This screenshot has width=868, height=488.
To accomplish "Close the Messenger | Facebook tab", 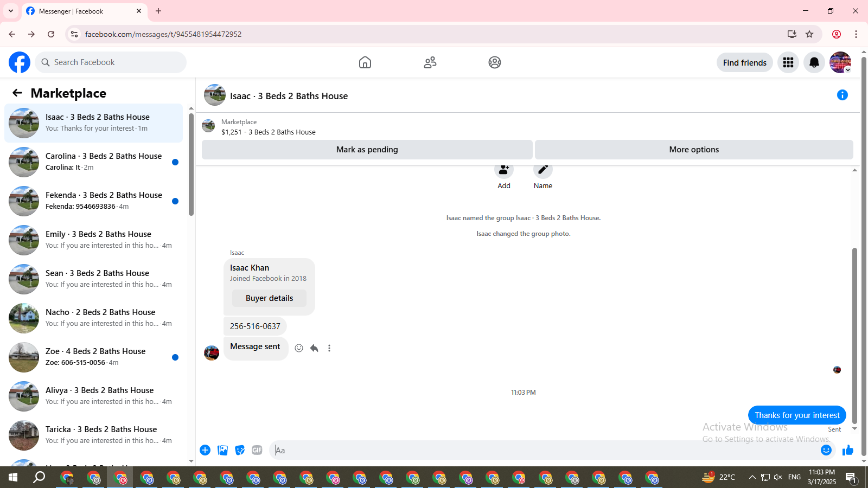I will click(139, 11).
